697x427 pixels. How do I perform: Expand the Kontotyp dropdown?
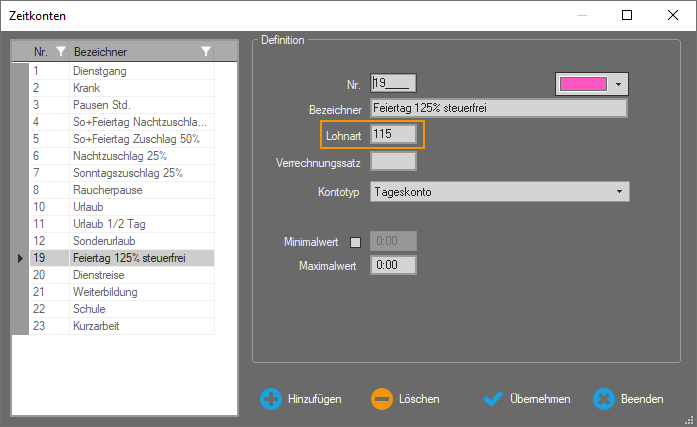click(x=619, y=190)
